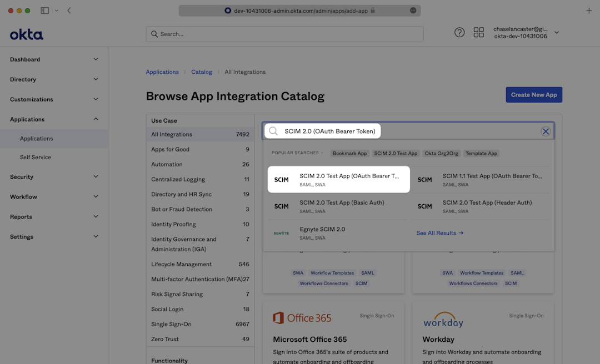Click the Microsoft Office 365 app icon
600x364 pixels.
point(278,317)
